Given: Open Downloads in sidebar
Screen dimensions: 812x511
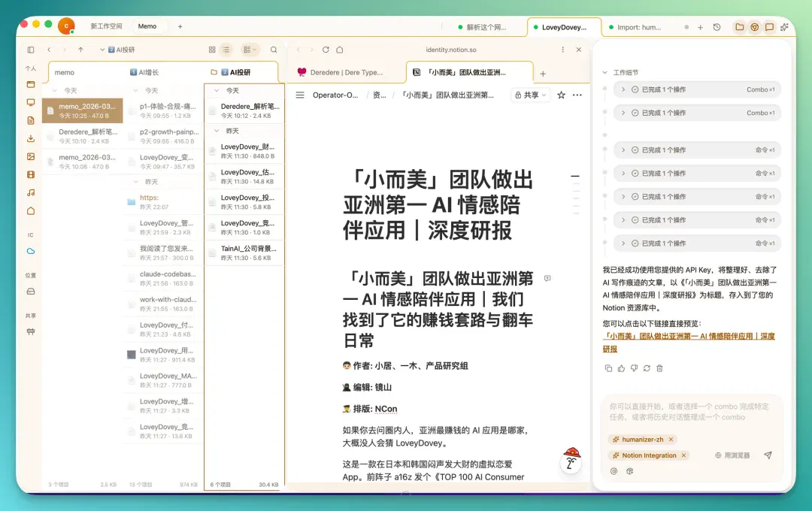Looking at the screenshot, I should pyautogui.click(x=31, y=139).
